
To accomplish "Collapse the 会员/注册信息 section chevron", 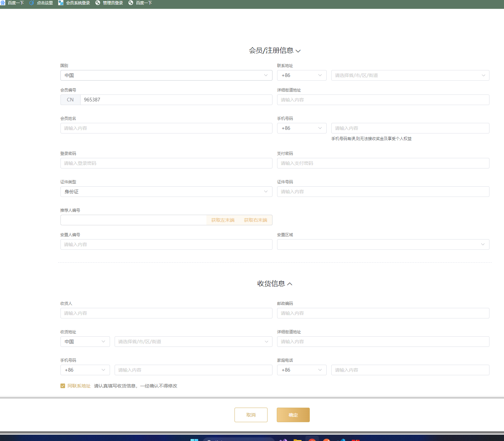I will coord(298,51).
